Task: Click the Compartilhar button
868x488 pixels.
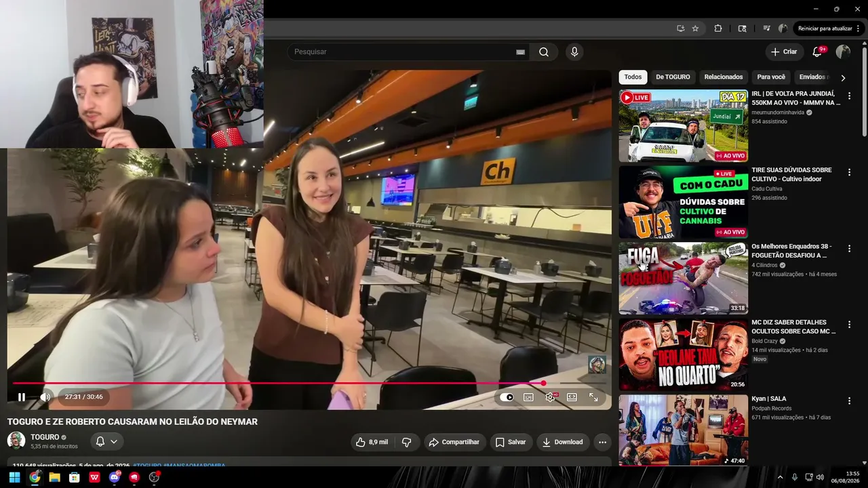Action: (x=454, y=442)
